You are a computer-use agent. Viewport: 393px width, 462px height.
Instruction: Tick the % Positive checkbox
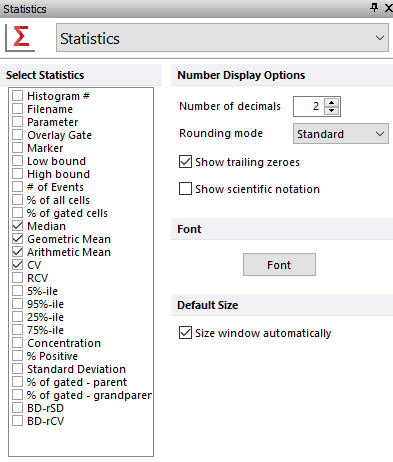click(17, 356)
